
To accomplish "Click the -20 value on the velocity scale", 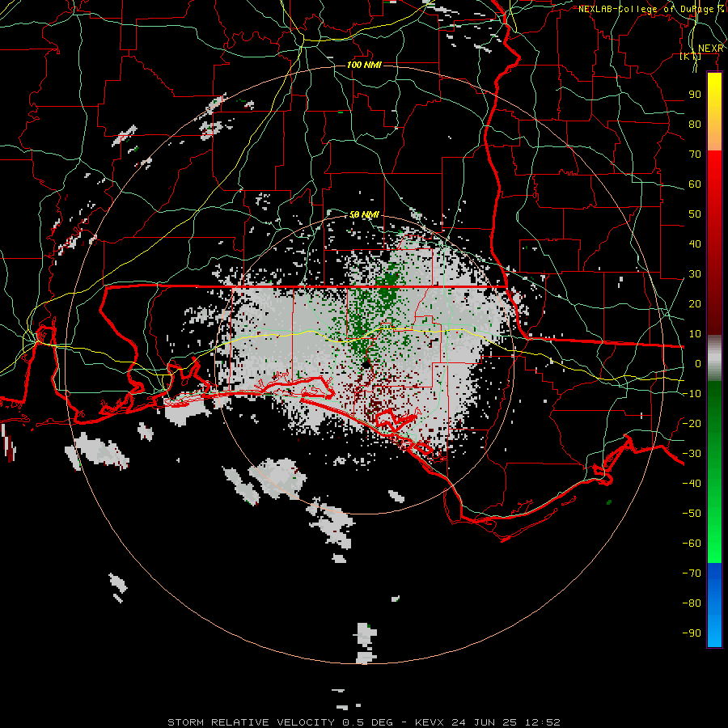I will point(692,423).
